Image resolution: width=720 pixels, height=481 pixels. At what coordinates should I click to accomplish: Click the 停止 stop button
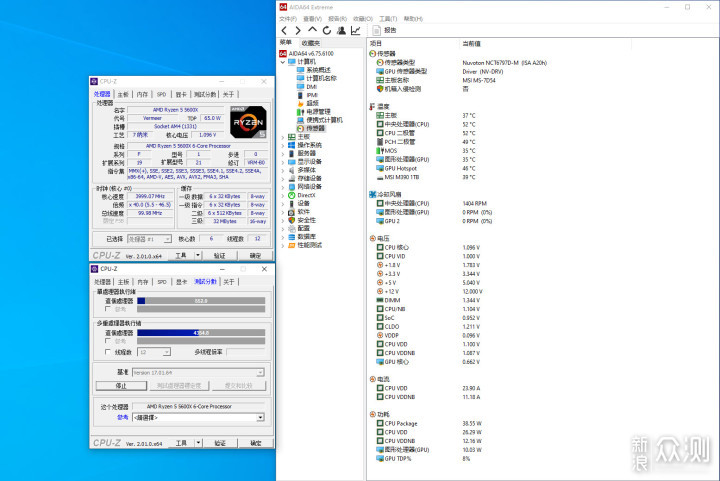121,386
